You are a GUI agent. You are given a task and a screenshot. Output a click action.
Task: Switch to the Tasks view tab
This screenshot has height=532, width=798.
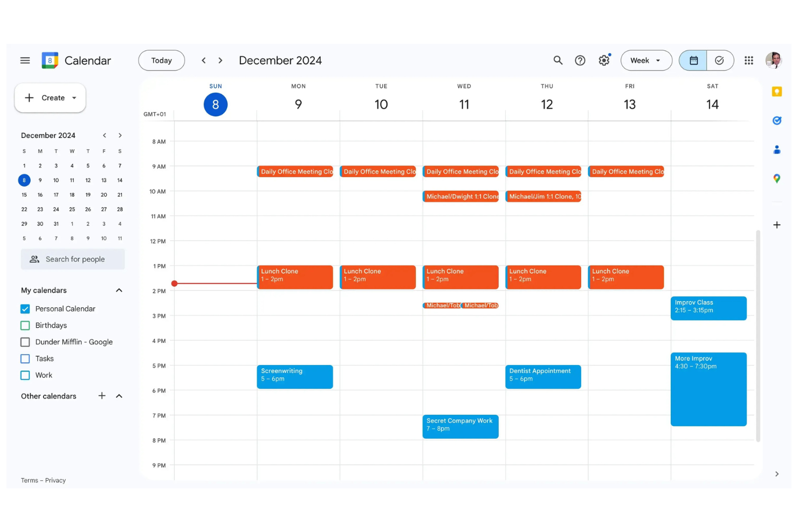[720, 60]
